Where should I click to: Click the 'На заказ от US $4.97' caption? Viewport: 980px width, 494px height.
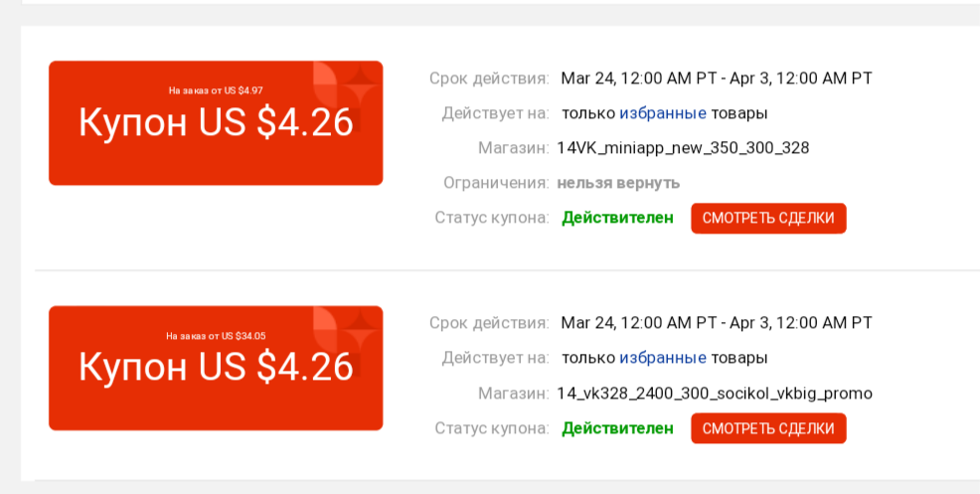pos(216,90)
